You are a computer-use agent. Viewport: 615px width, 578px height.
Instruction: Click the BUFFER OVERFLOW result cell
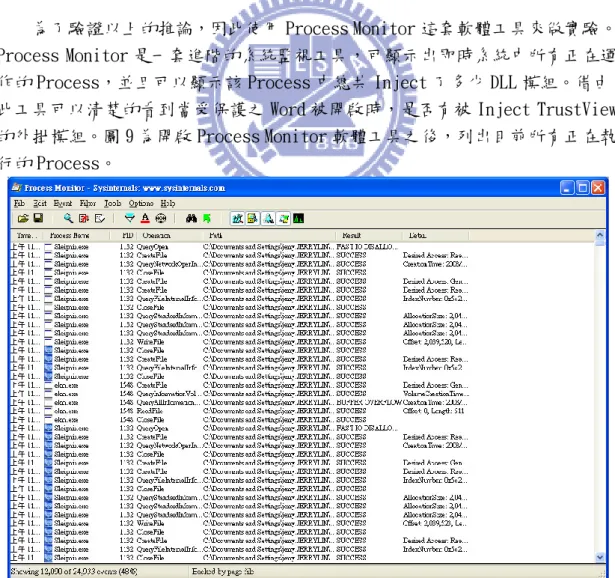click(x=369, y=402)
